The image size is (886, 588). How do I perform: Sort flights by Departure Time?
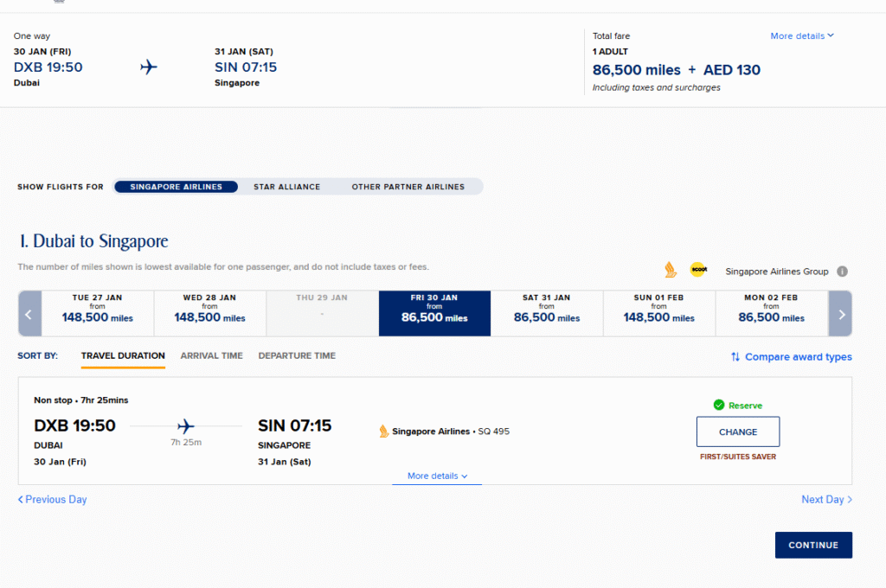point(297,355)
